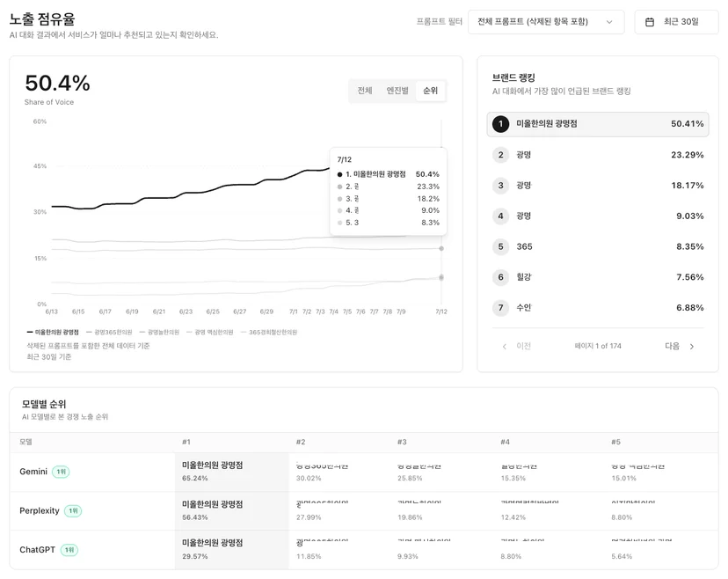Image resolution: width=728 pixels, height=579 pixels.
Task: Toggle 미올한의원 광명점 legend series
Action: 53,333
